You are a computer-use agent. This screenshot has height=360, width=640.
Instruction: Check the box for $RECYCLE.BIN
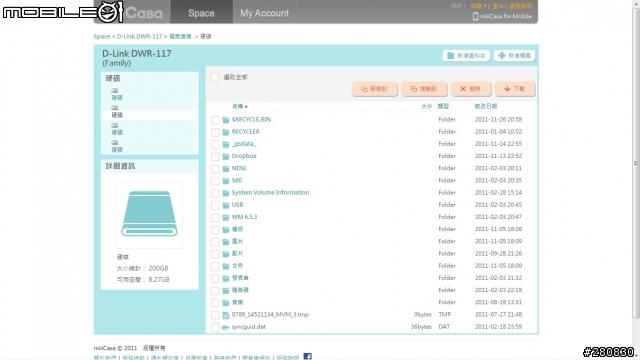pos(215,120)
